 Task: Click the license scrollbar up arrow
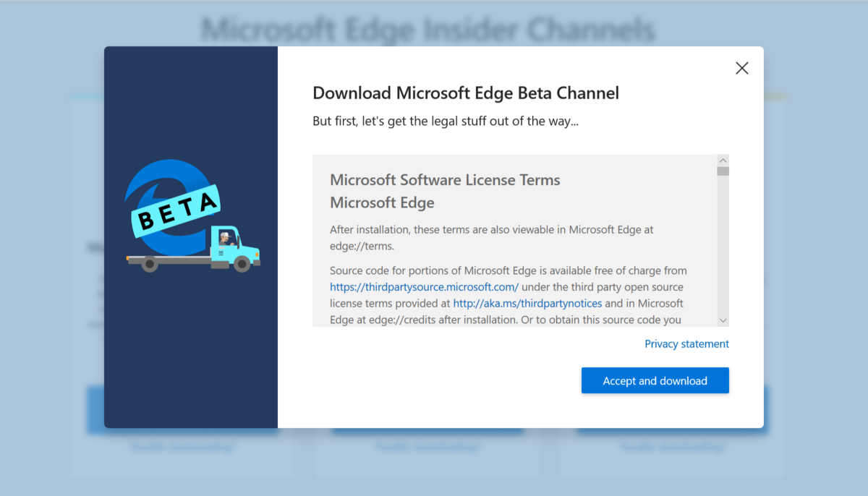(723, 161)
